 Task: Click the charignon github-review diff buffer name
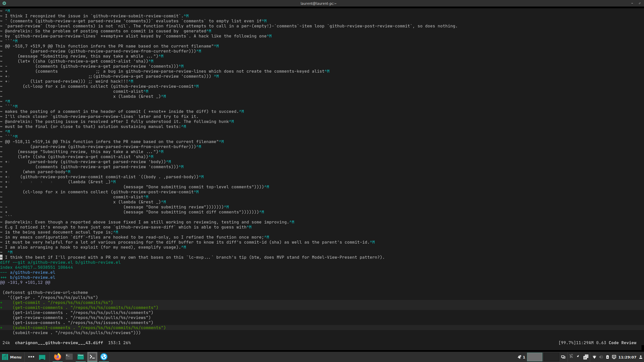point(59,343)
